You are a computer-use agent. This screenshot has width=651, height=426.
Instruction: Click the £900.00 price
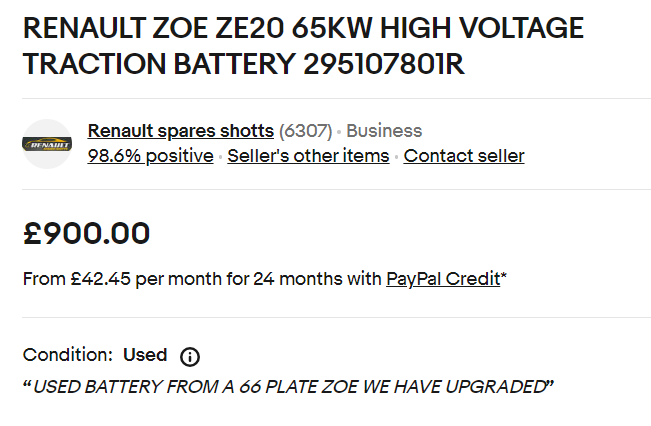tap(87, 234)
